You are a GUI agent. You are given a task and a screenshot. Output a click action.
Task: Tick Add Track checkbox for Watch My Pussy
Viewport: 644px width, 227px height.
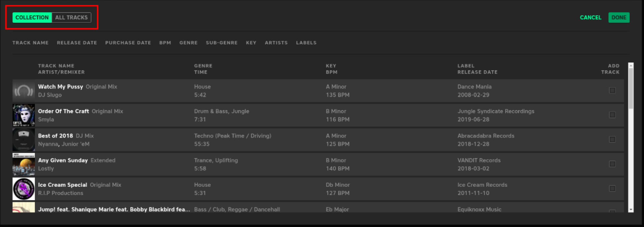pyautogui.click(x=612, y=90)
